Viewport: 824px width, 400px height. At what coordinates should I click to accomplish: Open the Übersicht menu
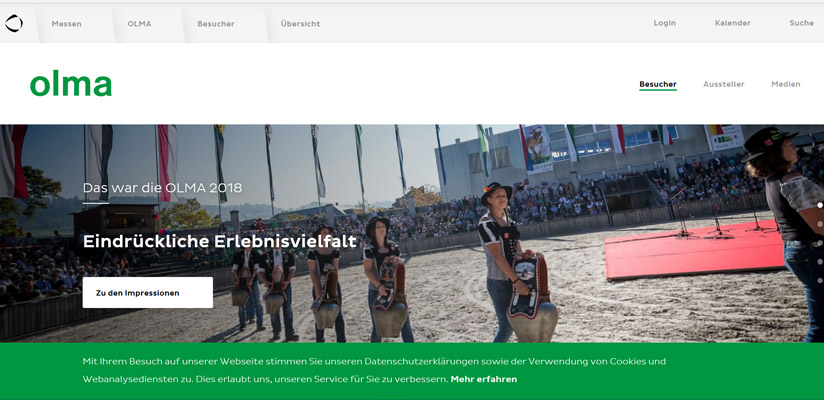[x=300, y=24]
